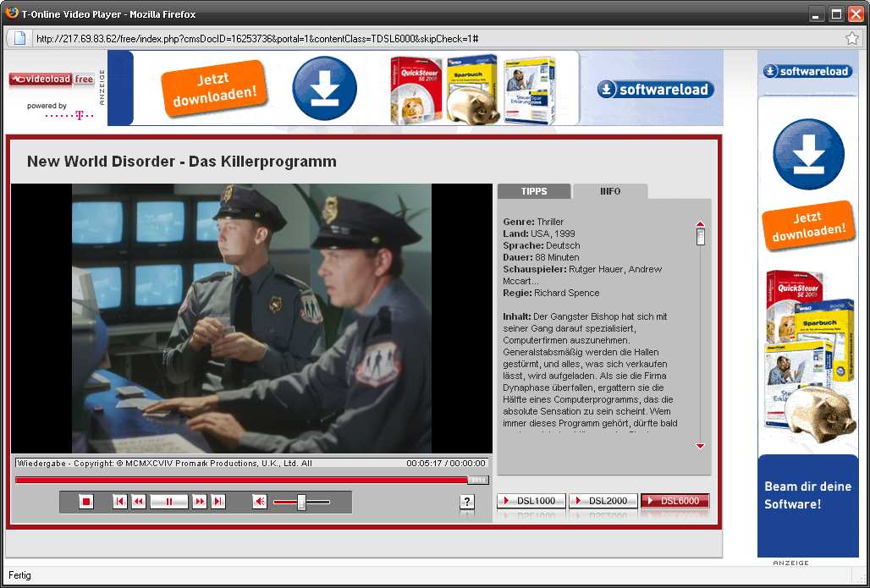Click the softwareload logo in top banner
The image size is (870, 588).
pyautogui.click(x=655, y=90)
